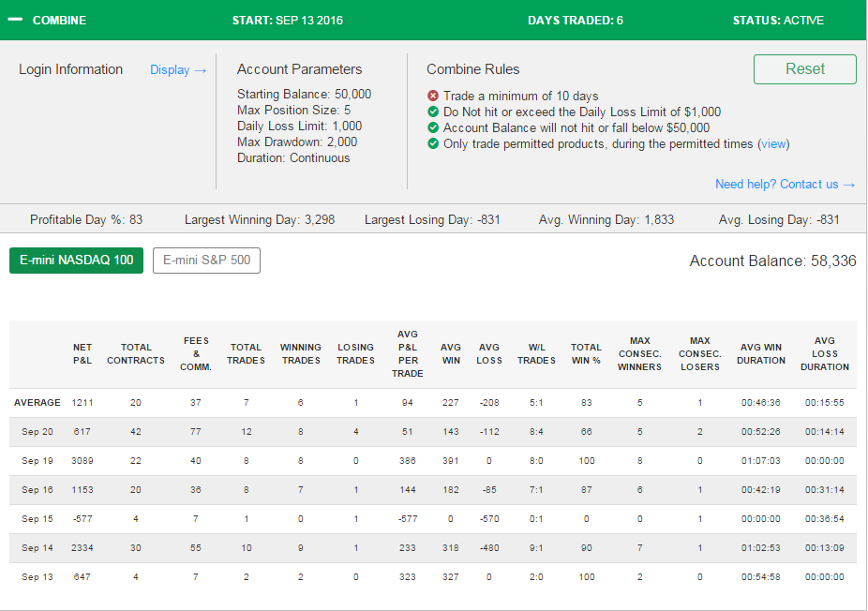Click the NET P&L column header
Screen dimensions: 868x611
[x=82, y=353]
